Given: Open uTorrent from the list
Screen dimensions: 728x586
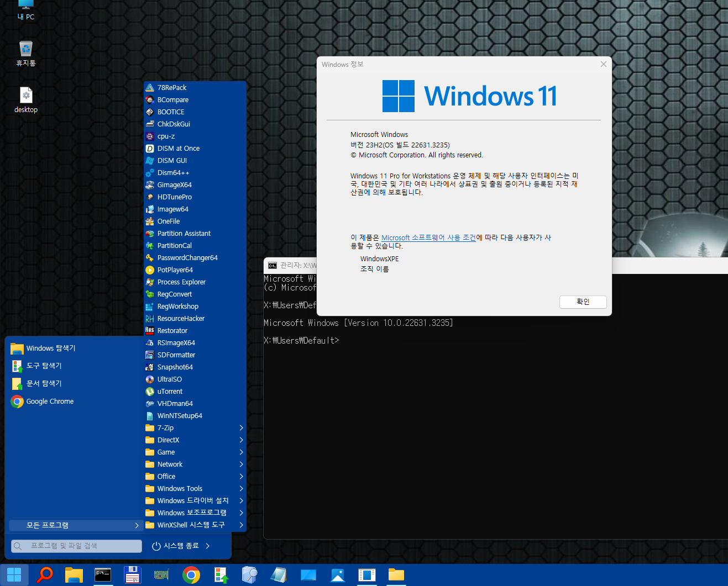Looking at the screenshot, I should (x=195, y=391).
